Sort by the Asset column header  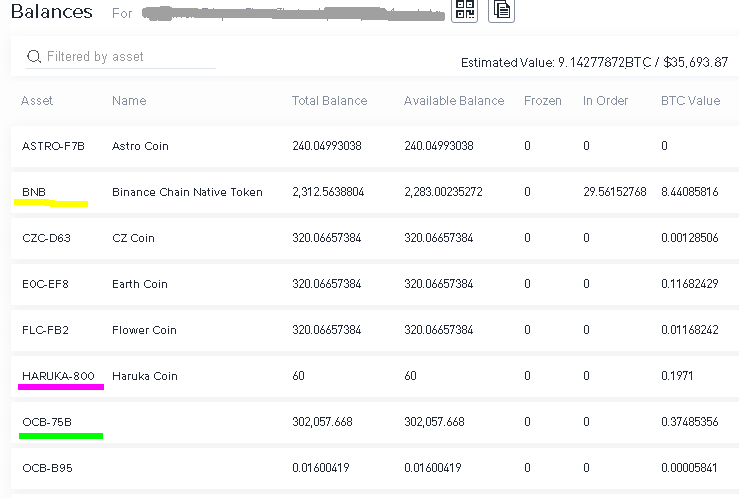pyautogui.click(x=37, y=101)
